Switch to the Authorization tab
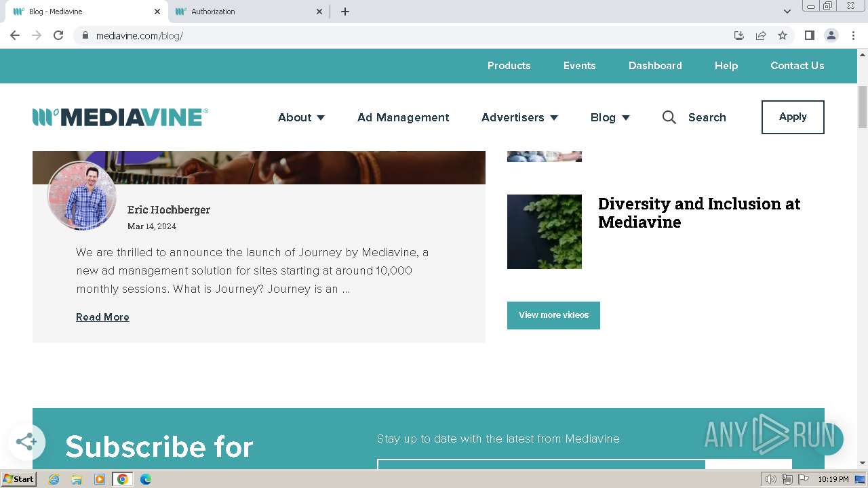 click(x=249, y=12)
